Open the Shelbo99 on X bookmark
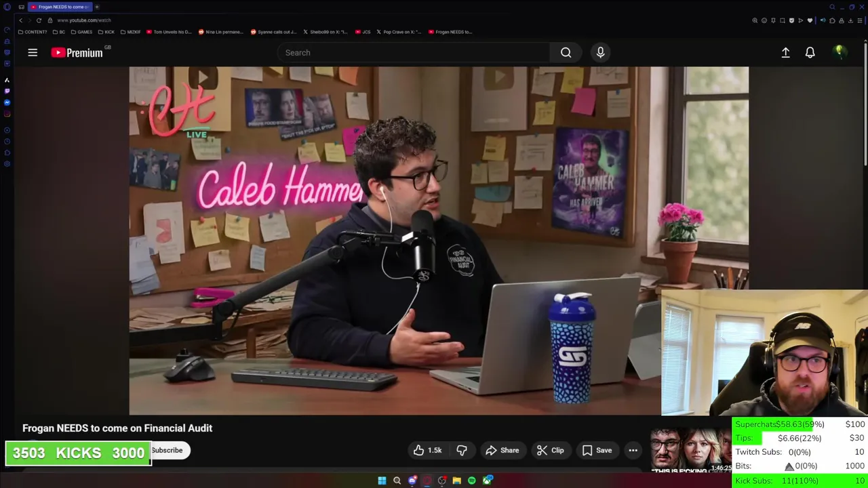Screen dimensions: 868x488 (x=325, y=32)
